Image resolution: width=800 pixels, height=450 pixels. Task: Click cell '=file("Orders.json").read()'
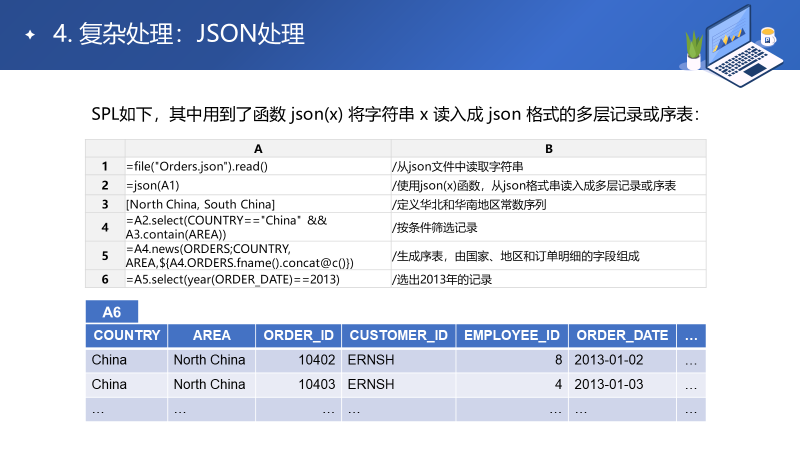click(258, 166)
